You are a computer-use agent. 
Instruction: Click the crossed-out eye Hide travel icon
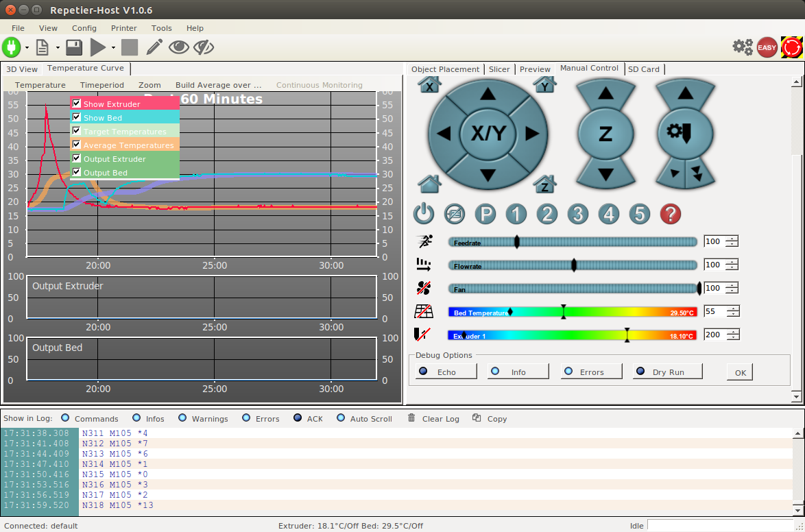[x=203, y=47]
